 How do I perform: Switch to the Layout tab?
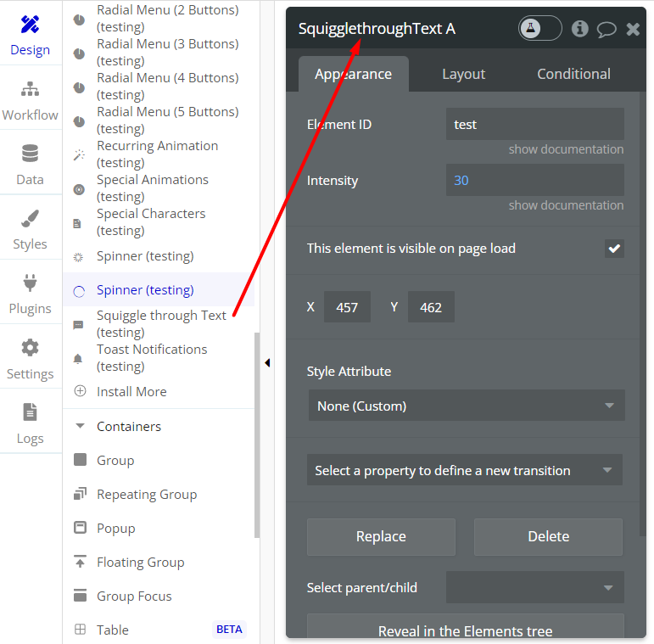[x=463, y=75]
